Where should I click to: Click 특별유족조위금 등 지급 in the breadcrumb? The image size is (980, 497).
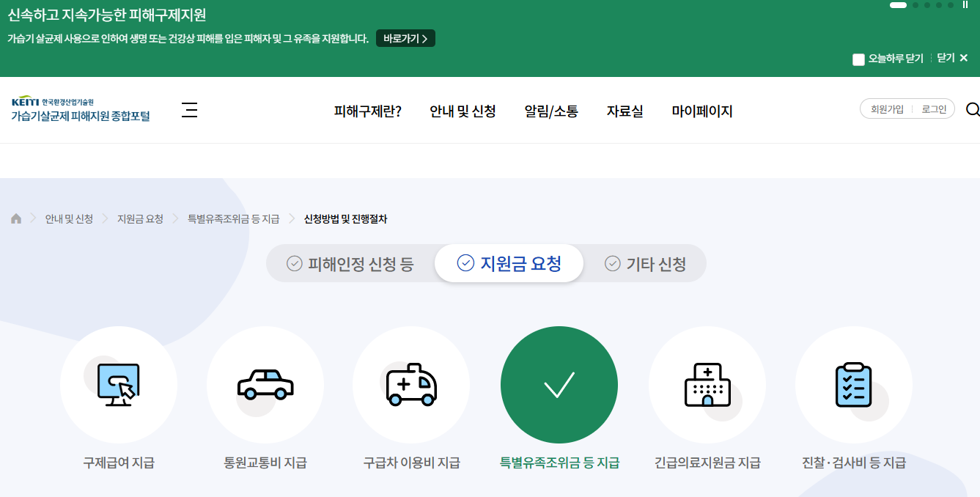point(233,218)
